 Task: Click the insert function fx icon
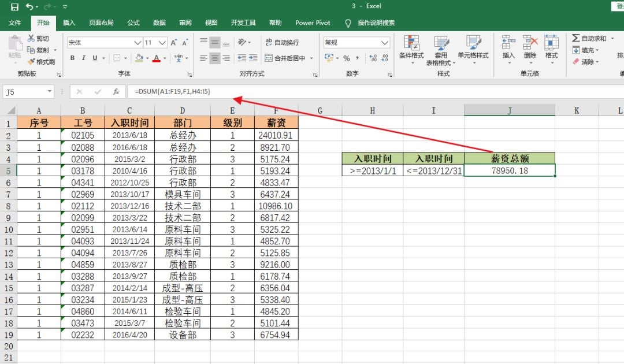pos(116,91)
